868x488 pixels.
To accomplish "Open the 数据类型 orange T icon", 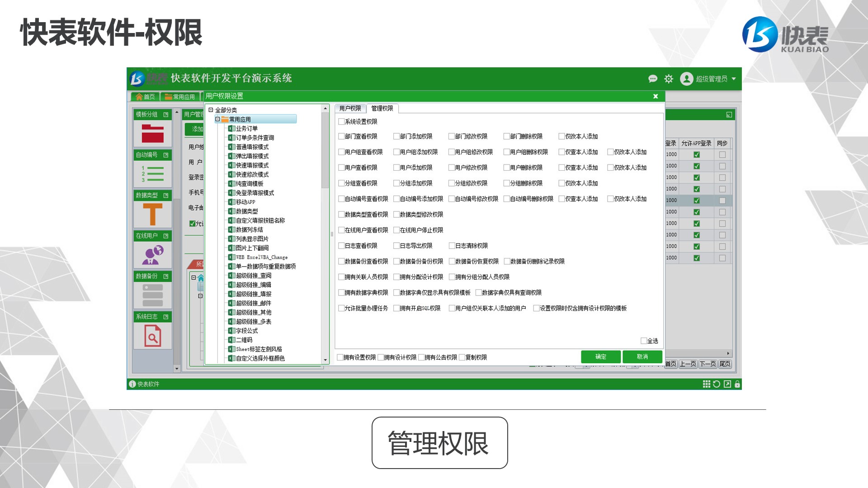I will coord(152,214).
